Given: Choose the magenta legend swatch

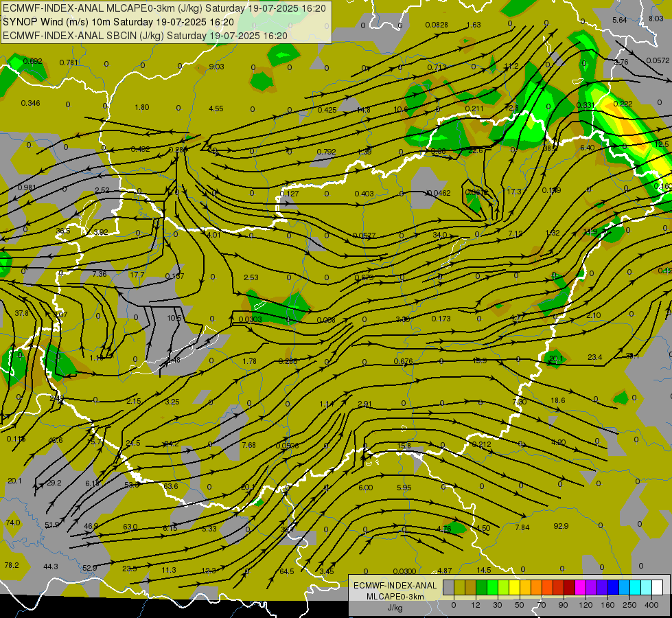Looking at the screenshot, I should click(x=581, y=587).
